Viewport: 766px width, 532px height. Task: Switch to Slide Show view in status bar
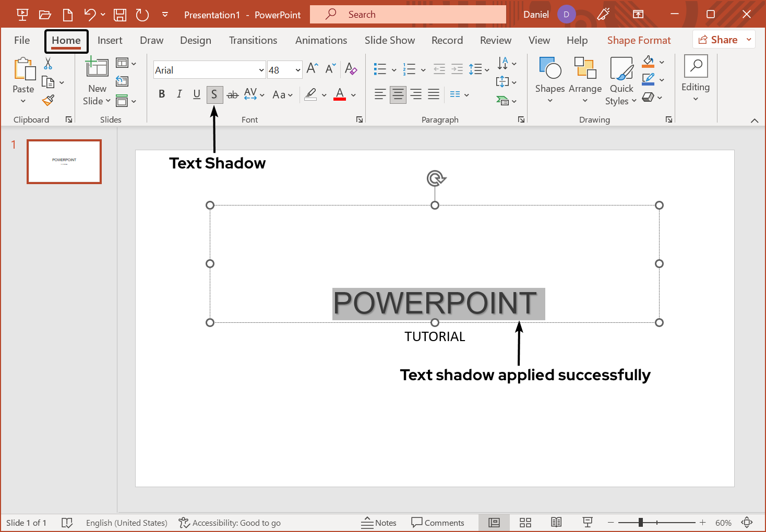point(588,522)
